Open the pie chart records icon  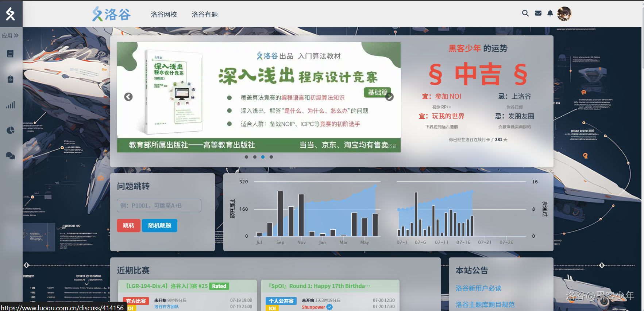(x=10, y=130)
